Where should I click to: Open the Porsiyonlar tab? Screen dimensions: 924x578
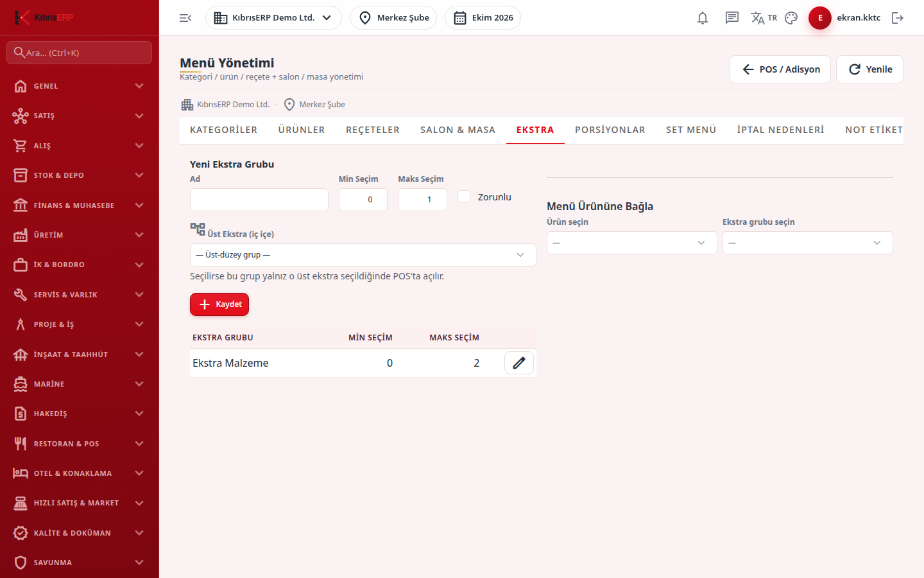610,130
